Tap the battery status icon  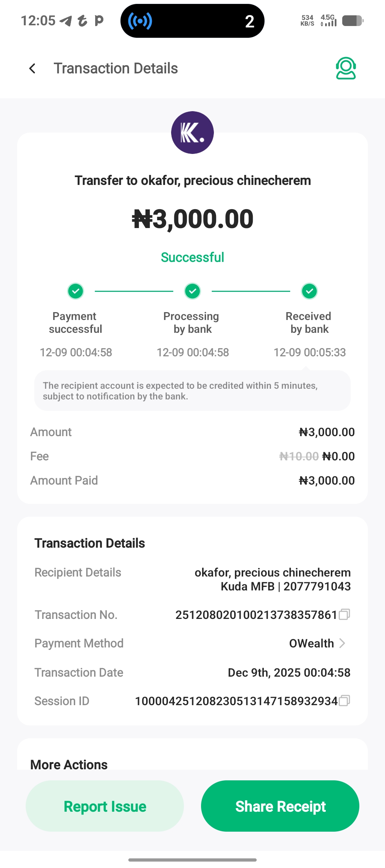(353, 21)
